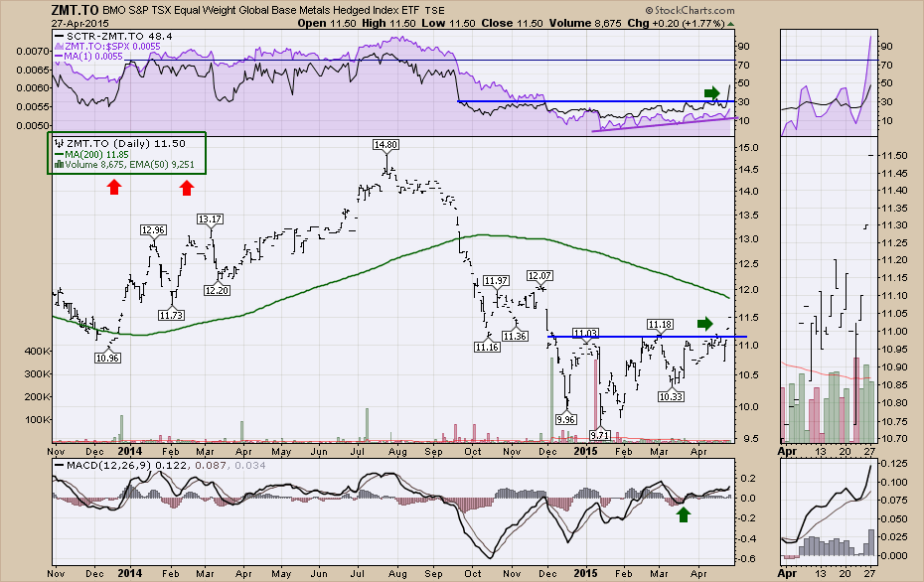Viewport: 924px width, 582px height.
Task: Click the 12.96 high price label
Action: [x=153, y=229]
